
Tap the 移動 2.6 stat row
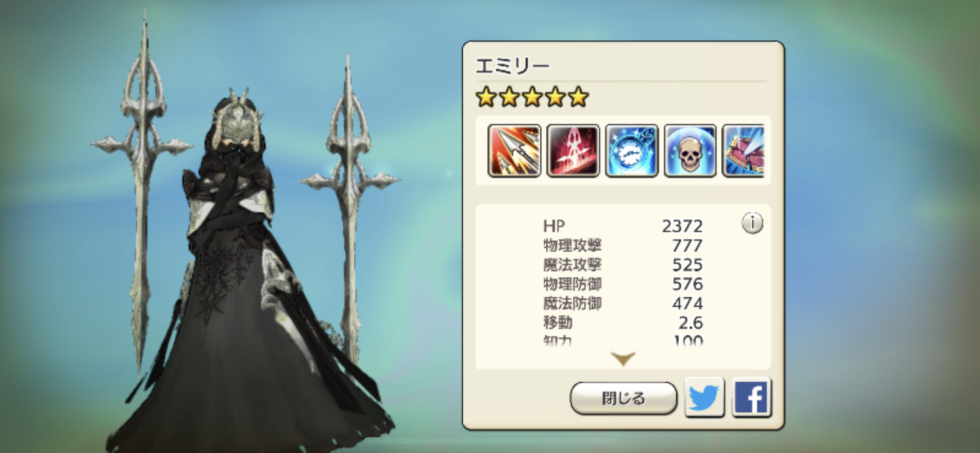point(623,323)
